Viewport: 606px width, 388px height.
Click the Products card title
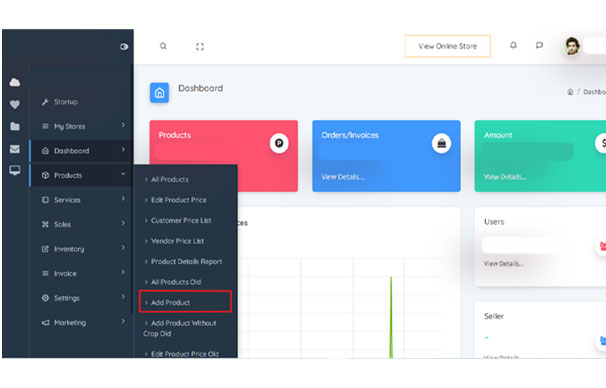tap(175, 135)
